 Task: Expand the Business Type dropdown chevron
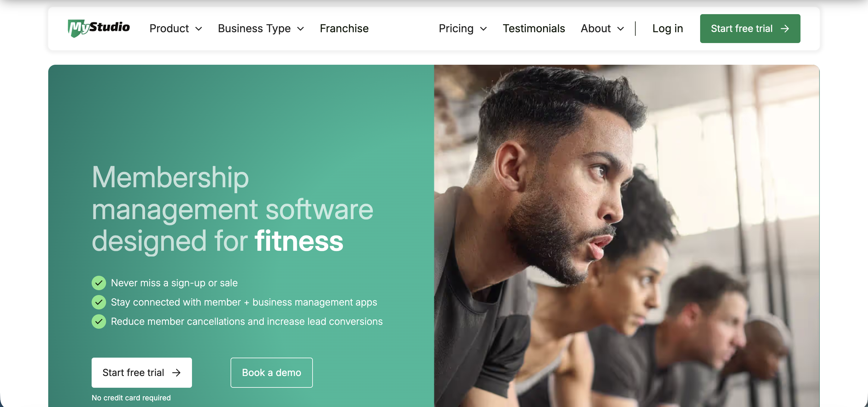pos(300,29)
